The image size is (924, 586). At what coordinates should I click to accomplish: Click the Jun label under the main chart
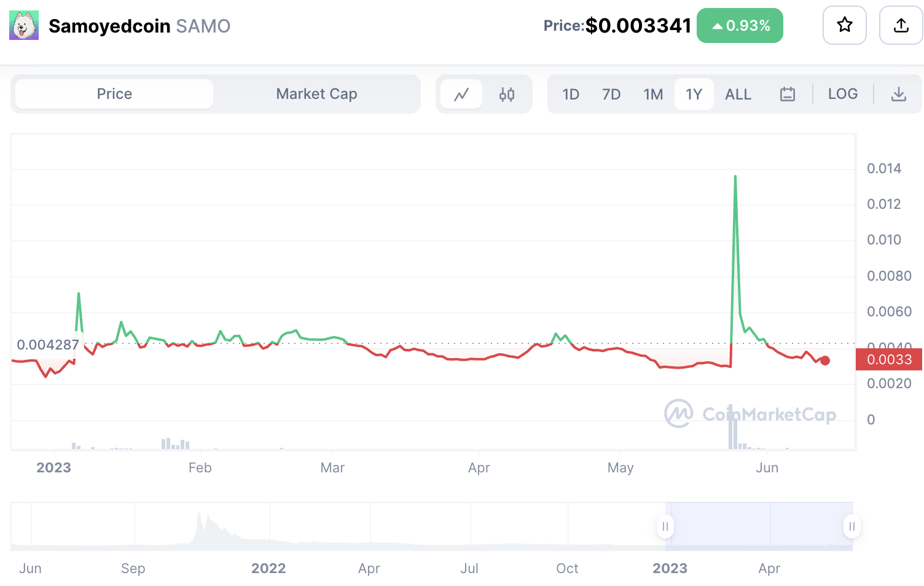[767, 467]
